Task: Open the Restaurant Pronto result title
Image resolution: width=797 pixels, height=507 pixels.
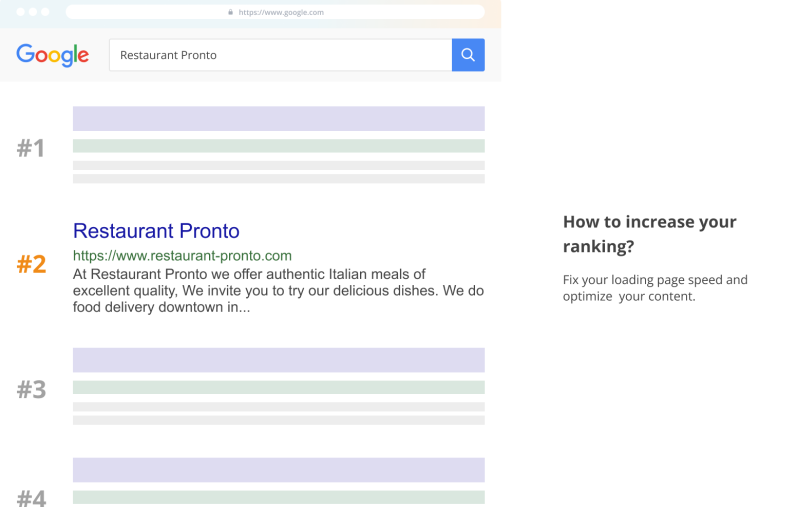Action: click(156, 231)
